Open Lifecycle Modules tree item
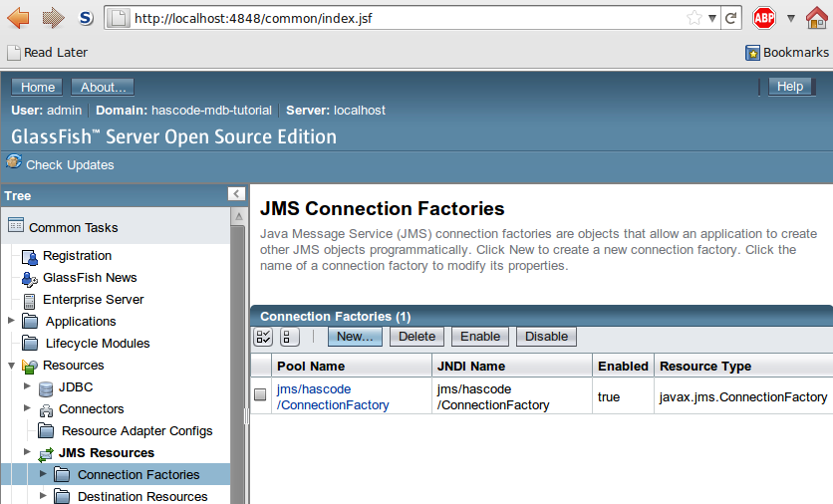 98,344
